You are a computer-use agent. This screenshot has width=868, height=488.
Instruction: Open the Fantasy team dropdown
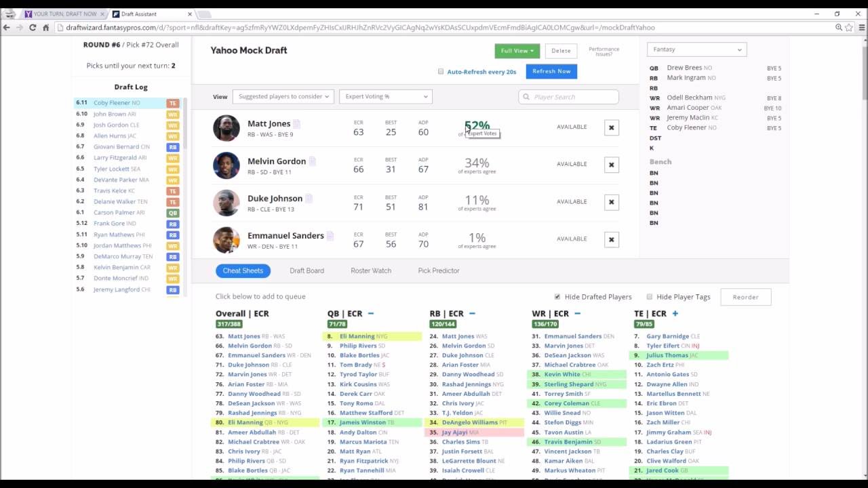(696, 49)
